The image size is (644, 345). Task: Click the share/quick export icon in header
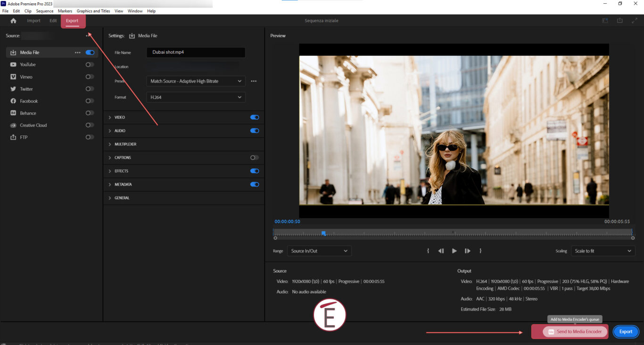pyautogui.click(x=619, y=21)
